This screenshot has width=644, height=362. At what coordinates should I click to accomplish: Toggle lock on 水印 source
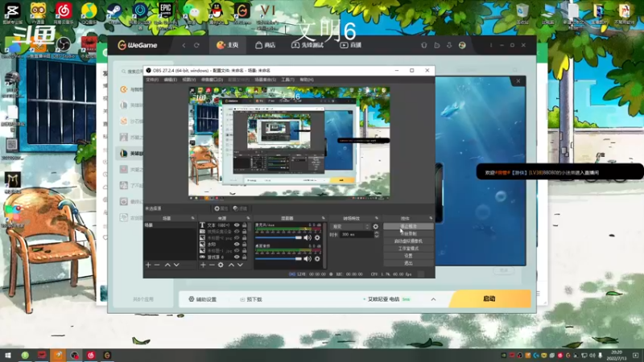245,245
